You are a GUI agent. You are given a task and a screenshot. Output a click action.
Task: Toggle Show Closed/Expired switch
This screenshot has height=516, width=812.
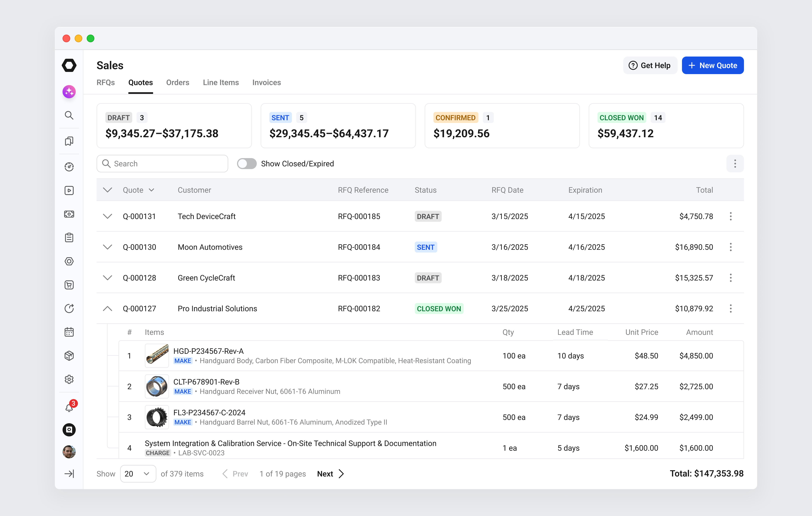click(x=247, y=164)
